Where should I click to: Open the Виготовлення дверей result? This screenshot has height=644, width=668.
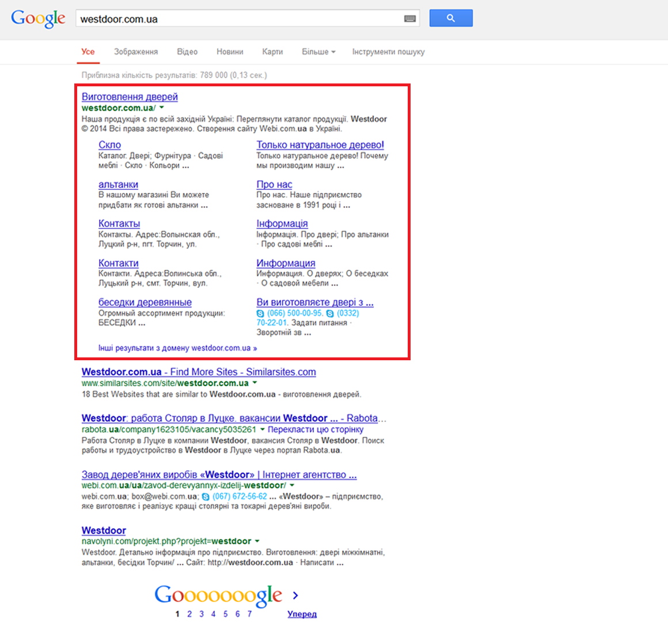coord(130,97)
